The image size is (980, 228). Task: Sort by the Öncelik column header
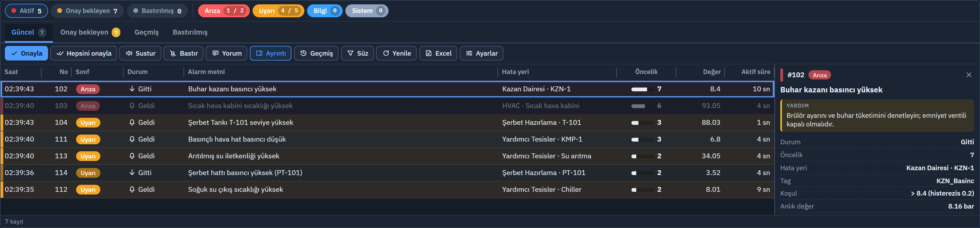(x=646, y=72)
